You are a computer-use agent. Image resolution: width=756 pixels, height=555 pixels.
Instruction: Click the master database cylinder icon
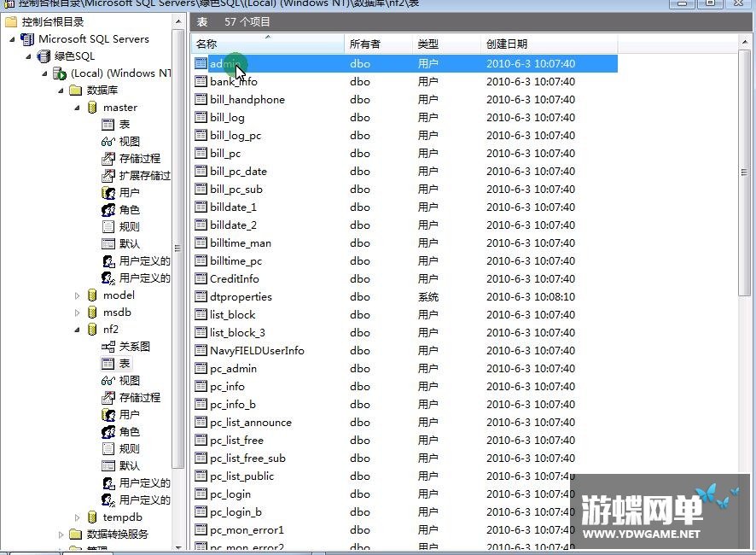(92, 108)
